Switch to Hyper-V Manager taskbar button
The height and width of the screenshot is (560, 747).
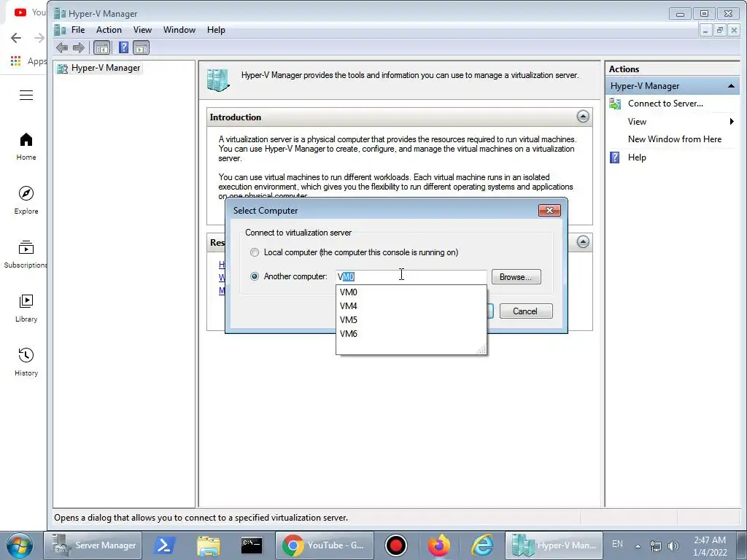tap(554, 545)
